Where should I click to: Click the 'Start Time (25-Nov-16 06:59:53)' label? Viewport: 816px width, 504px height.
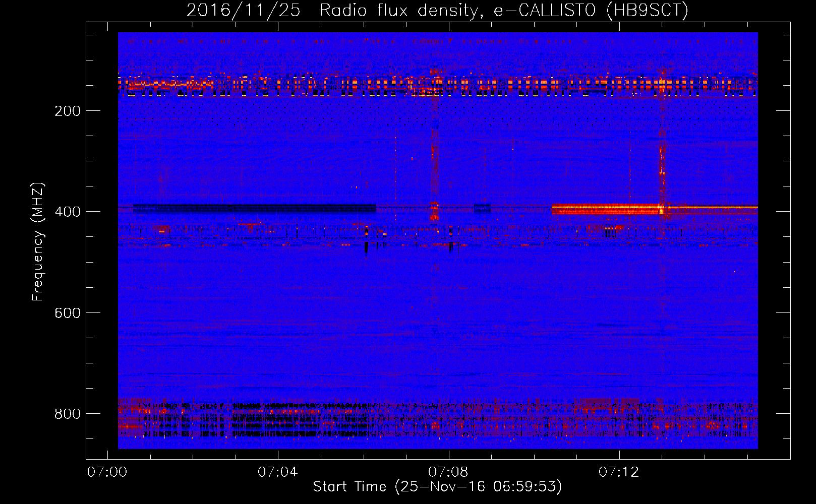pyautogui.click(x=437, y=487)
